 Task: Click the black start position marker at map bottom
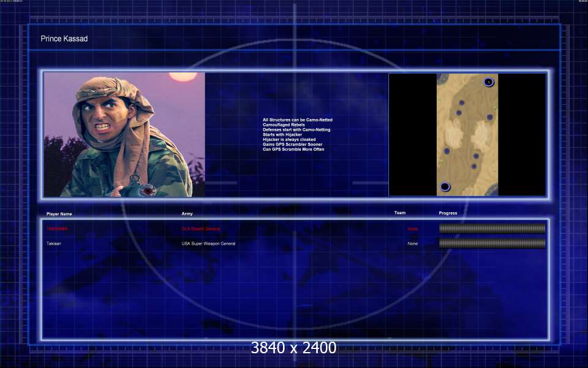(x=445, y=186)
